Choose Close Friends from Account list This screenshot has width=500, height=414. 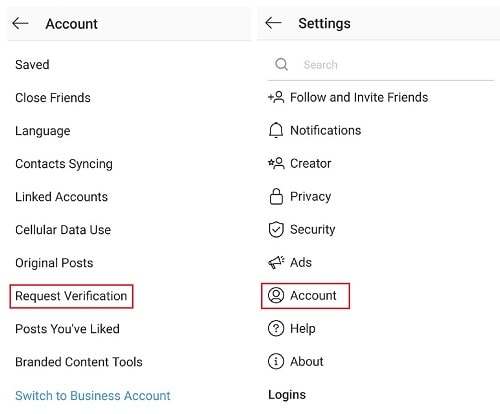coord(53,98)
